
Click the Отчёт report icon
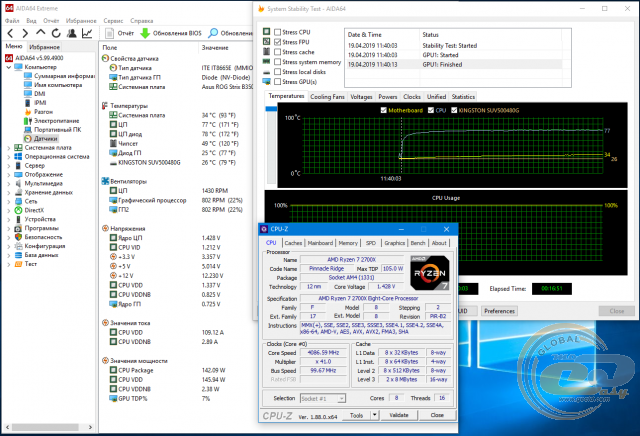coord(109,33)
